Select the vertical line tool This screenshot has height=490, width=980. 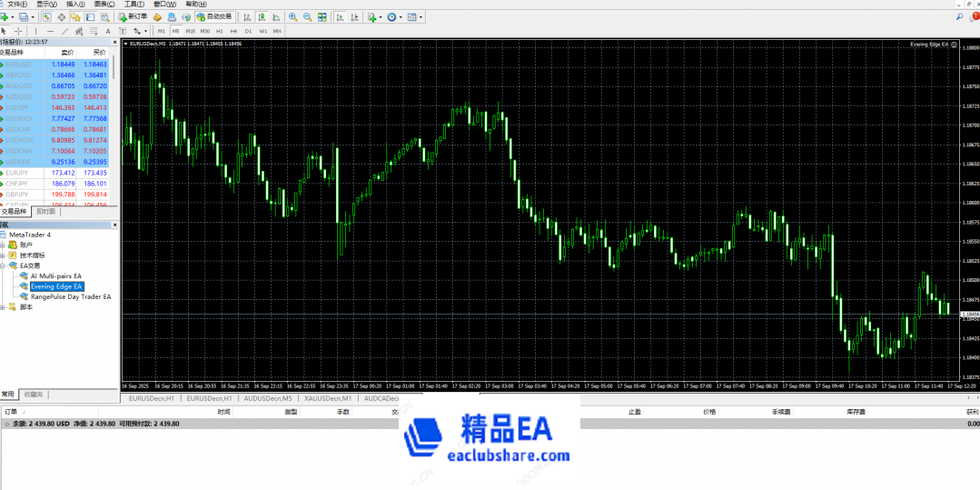tap(35, 31)
